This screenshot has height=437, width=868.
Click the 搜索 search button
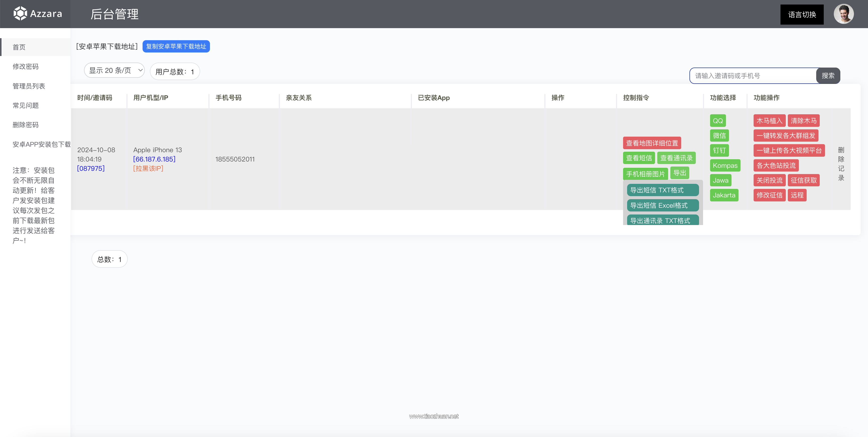pyautogui.click(x=828, y=76)
